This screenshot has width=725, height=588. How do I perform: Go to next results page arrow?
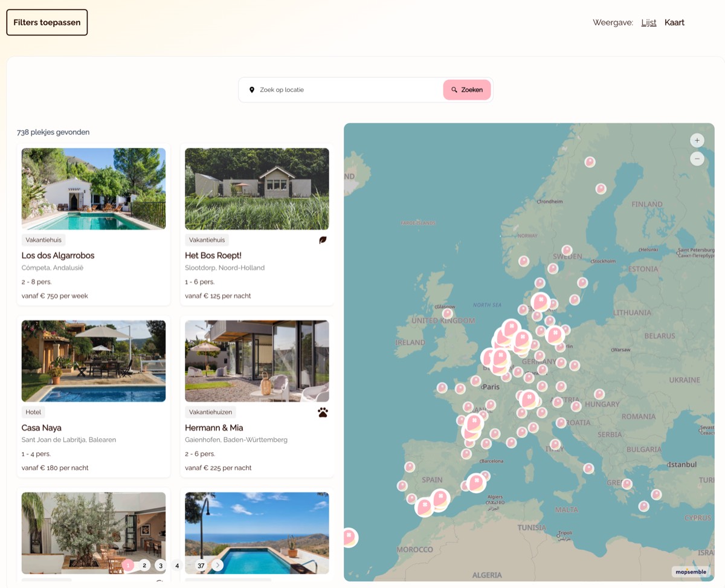click(217, 566)
